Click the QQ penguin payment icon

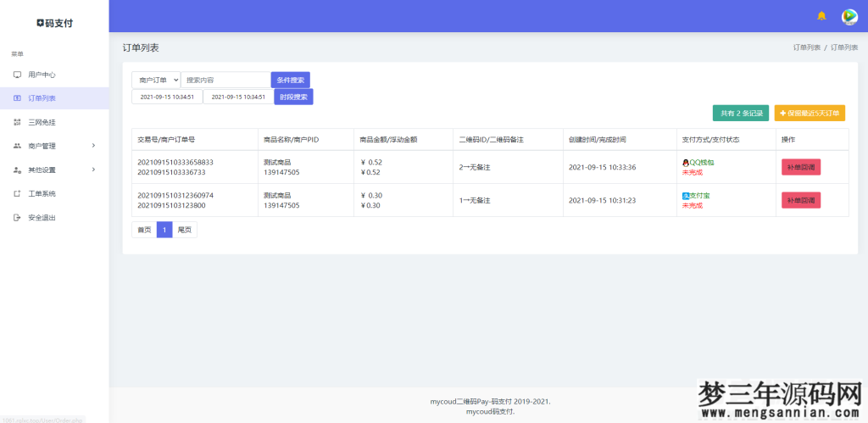point(685,163)
